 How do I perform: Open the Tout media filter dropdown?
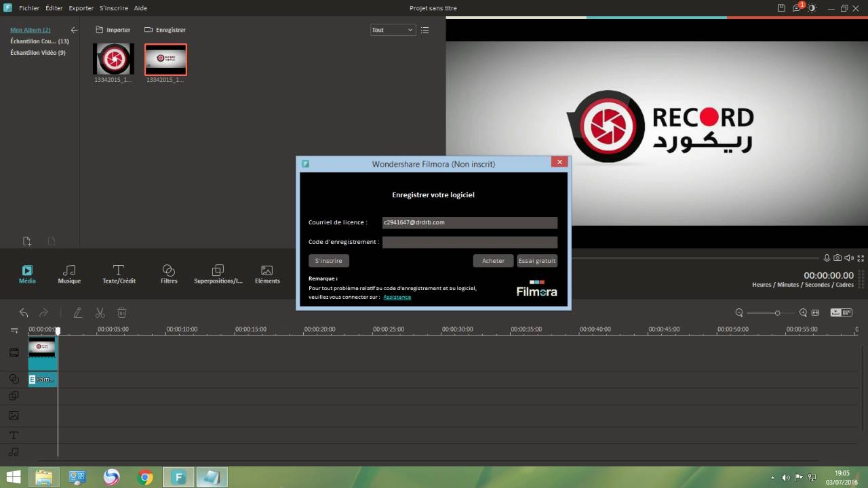coord(392,30)
